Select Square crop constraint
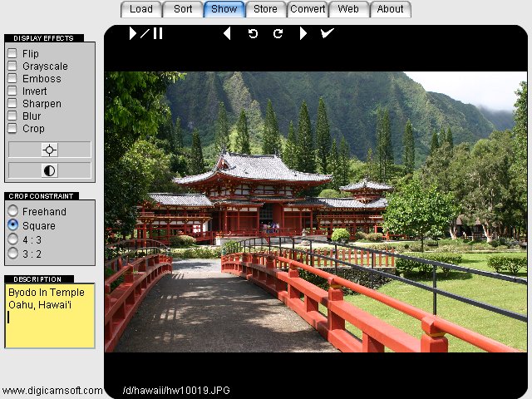 coord(13,225)
